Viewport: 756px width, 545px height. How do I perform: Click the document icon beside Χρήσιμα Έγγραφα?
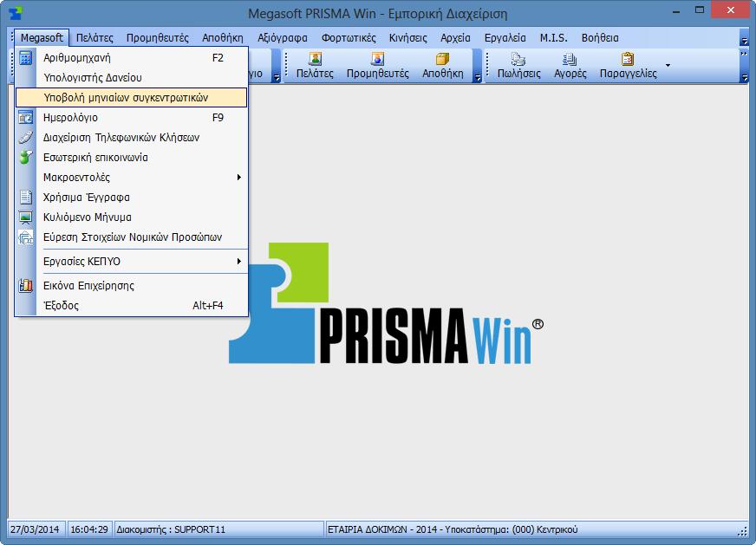click(25, 197)
